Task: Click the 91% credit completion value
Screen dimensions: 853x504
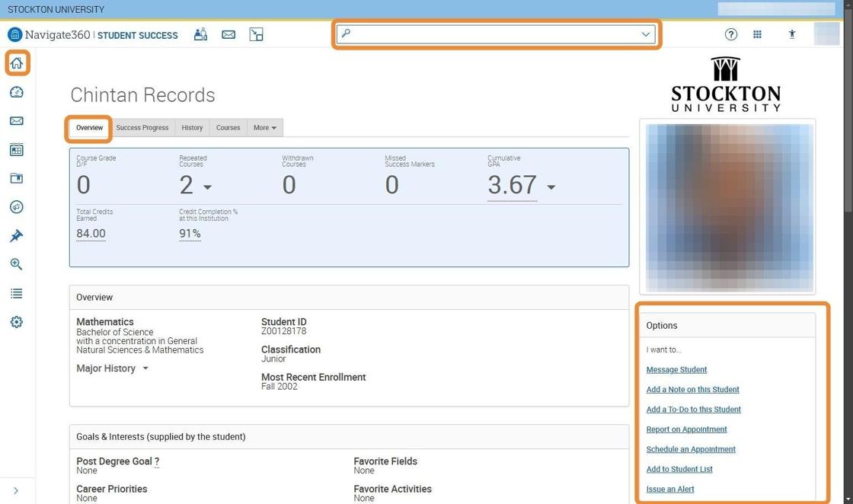Action: [x=190, y=234]
